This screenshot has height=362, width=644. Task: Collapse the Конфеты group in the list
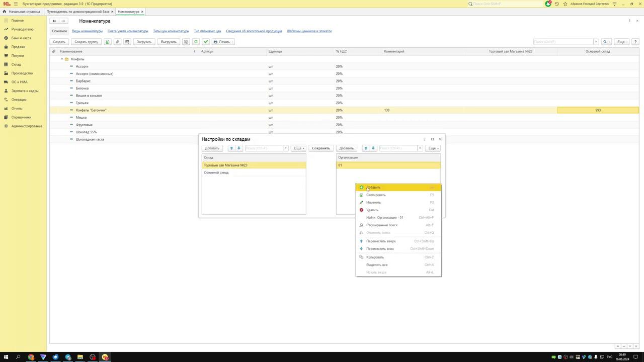pyautogui.click(x=62, y=59)
